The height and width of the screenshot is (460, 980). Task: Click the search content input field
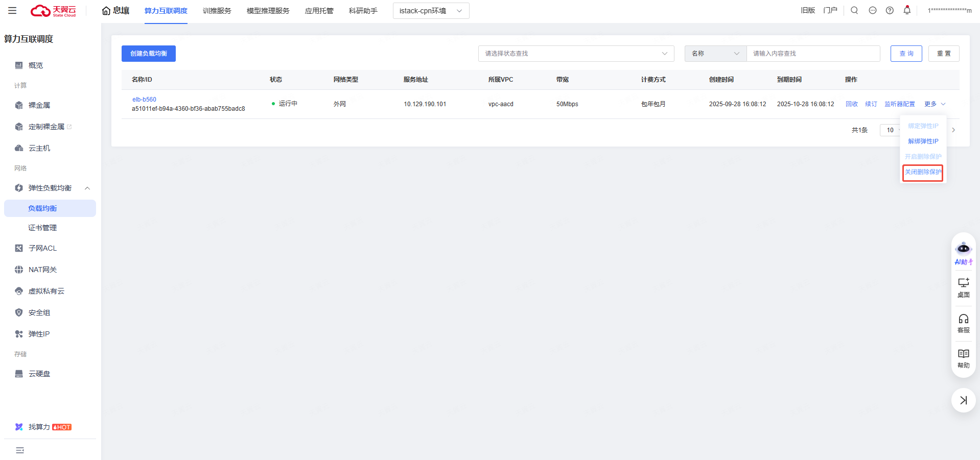click(x=812, y=54)
